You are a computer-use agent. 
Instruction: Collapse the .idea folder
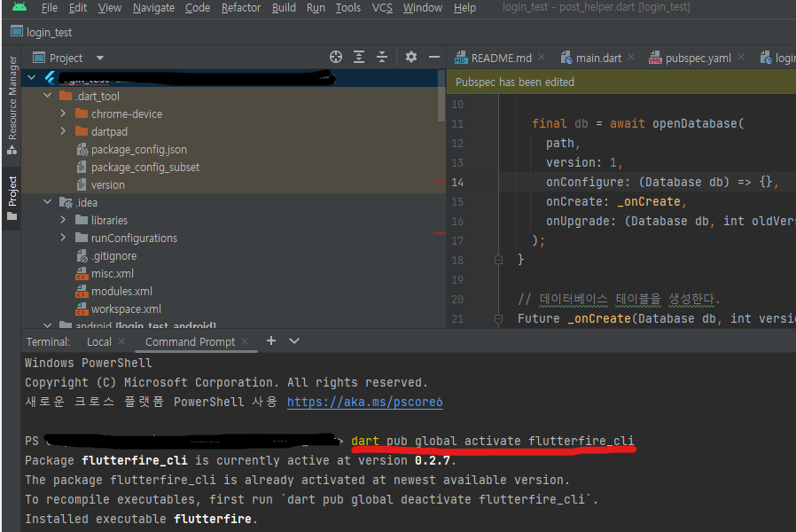[48, 202]
